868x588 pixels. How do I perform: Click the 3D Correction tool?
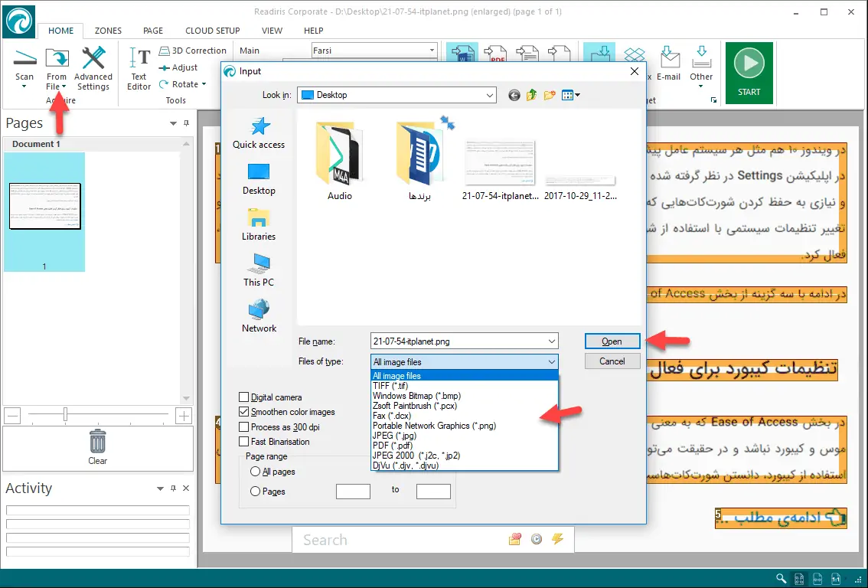coord(193,51)
